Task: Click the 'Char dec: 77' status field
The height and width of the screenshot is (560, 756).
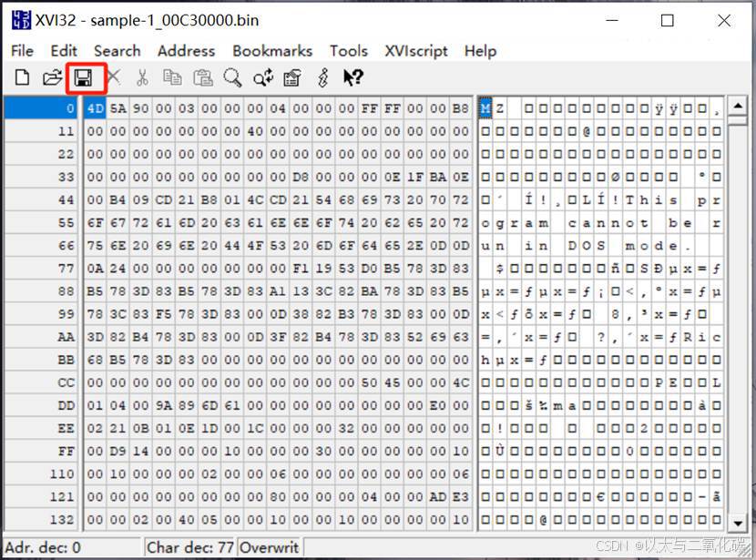Action: coord(190,547)
